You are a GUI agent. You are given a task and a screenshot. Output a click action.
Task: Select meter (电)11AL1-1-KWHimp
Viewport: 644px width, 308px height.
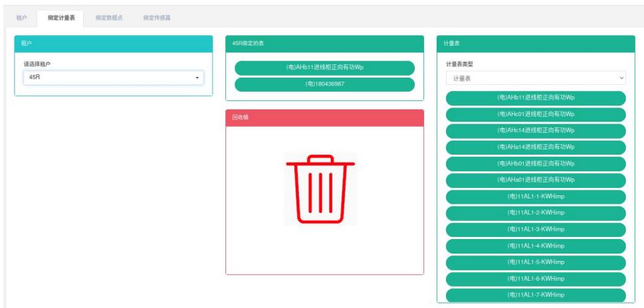536,196
